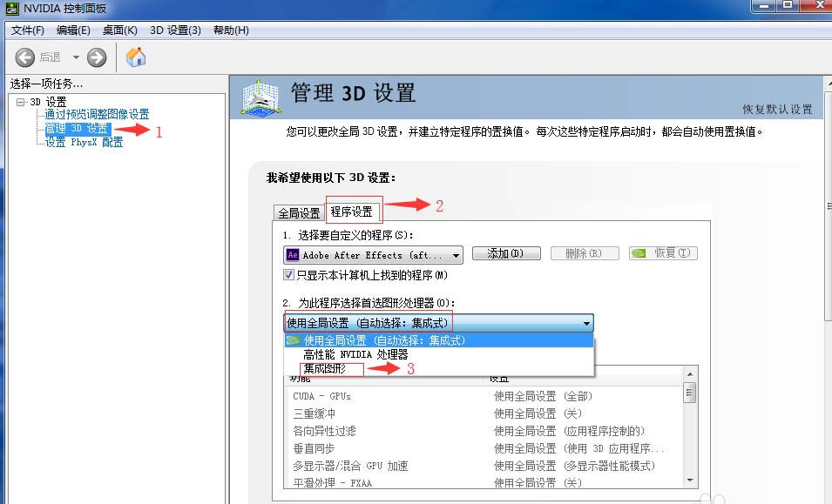This screenshot has height=504, width=832.
Task: Click 恢复默认设置 link
Action: pyautogui.click(x=777, y=109)
